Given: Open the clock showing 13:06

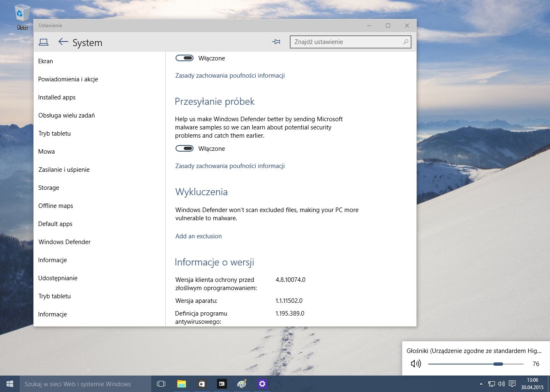Looking at the screenshot, I should (x=532, y=384).
